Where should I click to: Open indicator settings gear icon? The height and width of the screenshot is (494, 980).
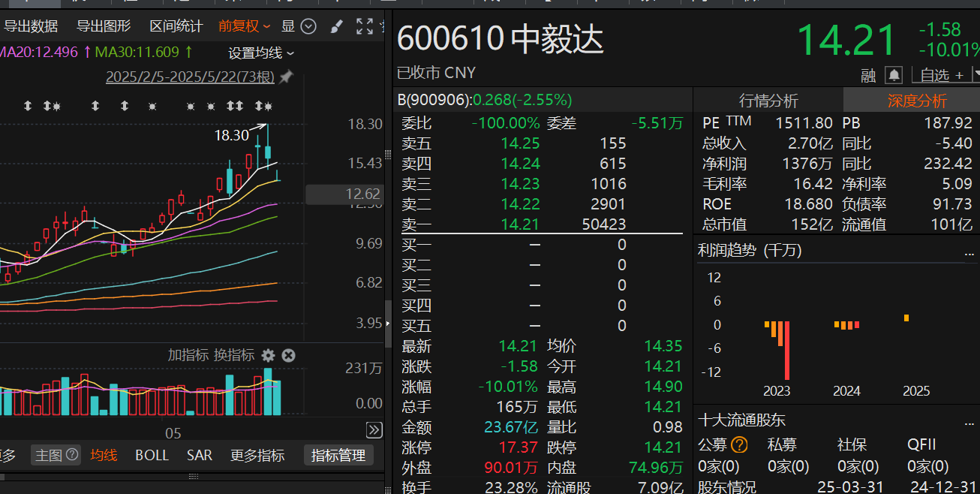coord(268,355)
